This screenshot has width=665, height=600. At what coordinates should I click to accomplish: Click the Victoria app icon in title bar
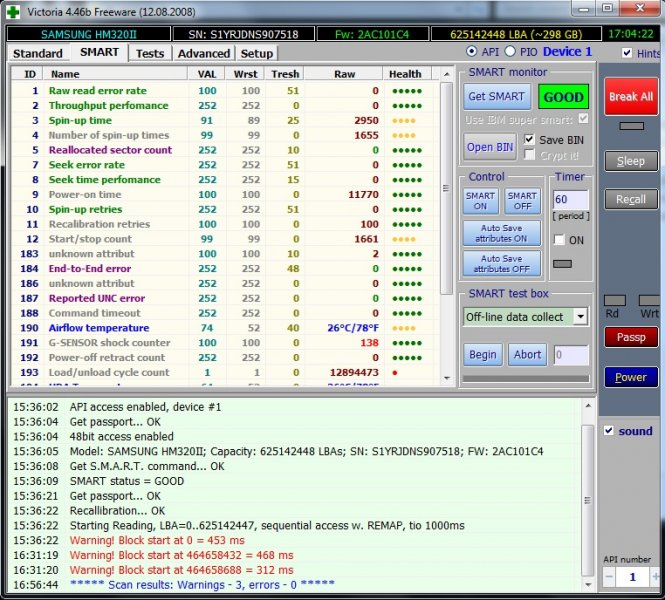coord(13,14)
